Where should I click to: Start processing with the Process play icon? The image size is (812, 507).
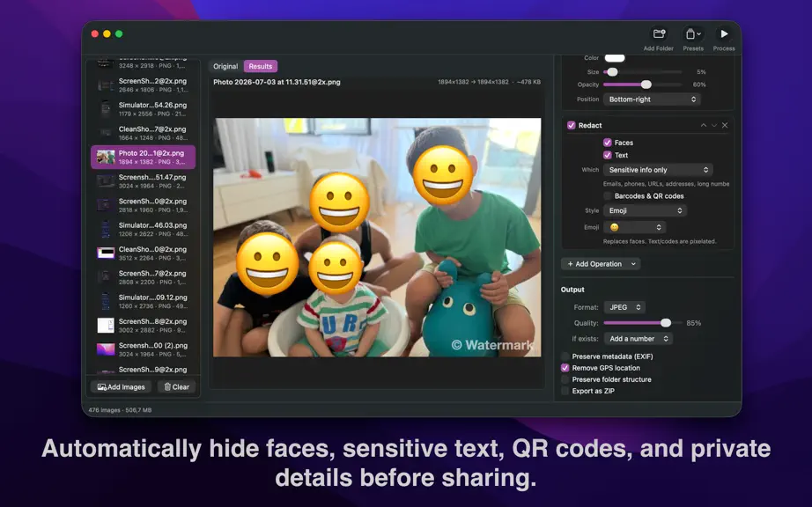point(724,33)
